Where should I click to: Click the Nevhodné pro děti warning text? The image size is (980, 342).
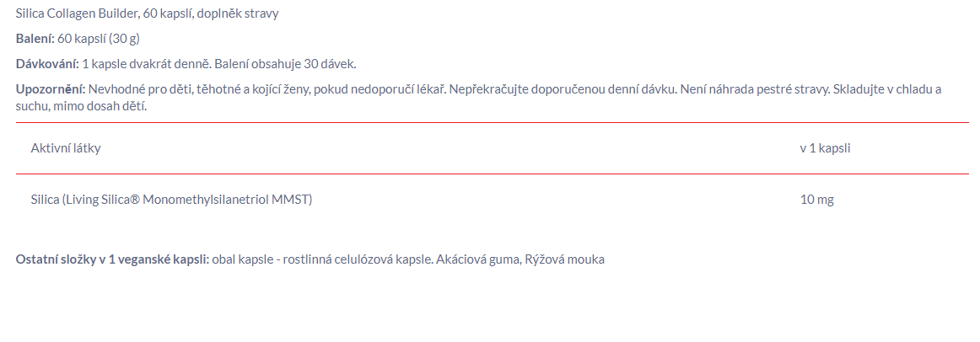[x=140, y=88]
